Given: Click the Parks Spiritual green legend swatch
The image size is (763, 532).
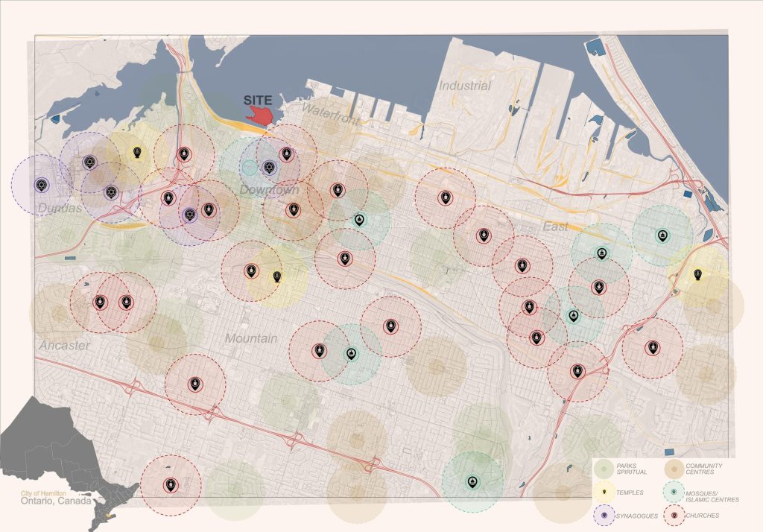Looking at the screenshot, I should (604, 469).
